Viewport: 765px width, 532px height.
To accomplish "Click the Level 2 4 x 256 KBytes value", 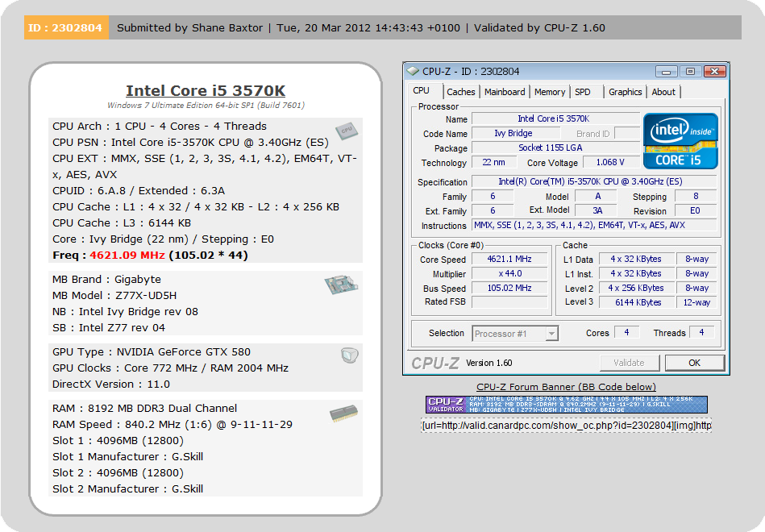I will pyautogui.click(x=637, y=288).
